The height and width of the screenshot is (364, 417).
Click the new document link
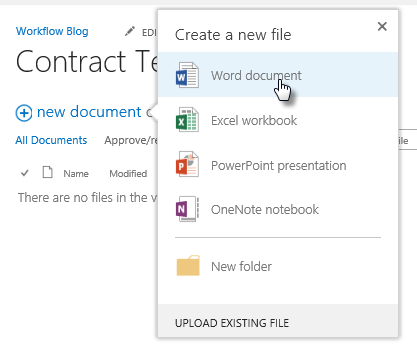tap(89, 112)
